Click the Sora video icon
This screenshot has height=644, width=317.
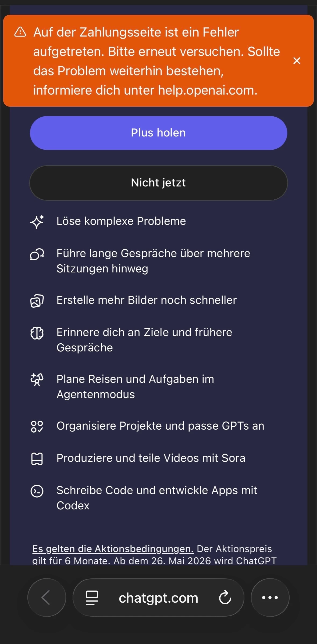[x=37, y=459]
